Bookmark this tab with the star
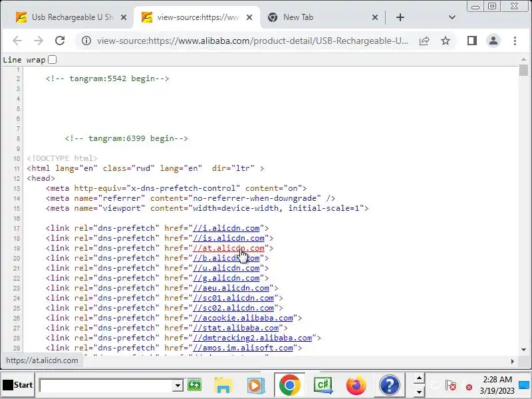532x399 pixels. point(446,41)
